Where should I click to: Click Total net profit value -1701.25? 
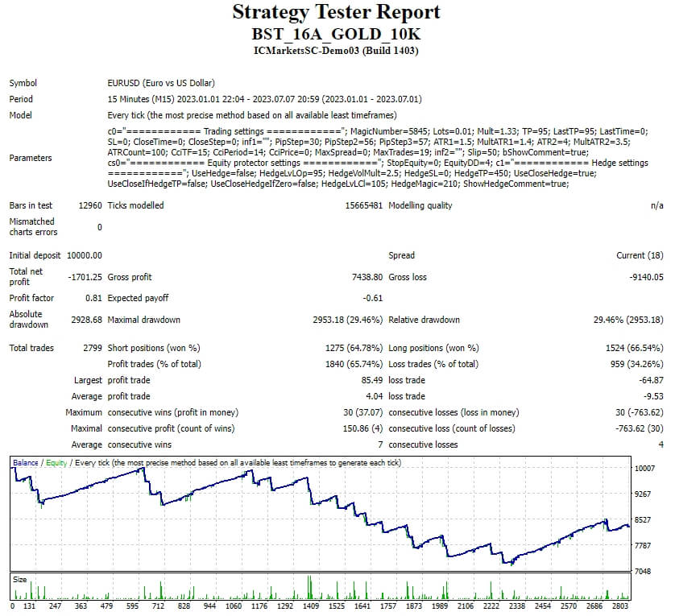pyautogui.click(x=85, y=277)
